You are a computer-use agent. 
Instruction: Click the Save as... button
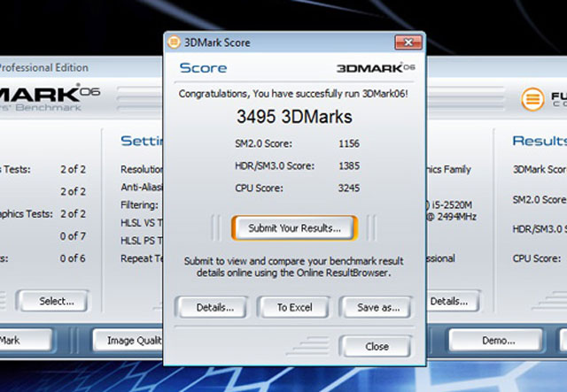(377, 307)
